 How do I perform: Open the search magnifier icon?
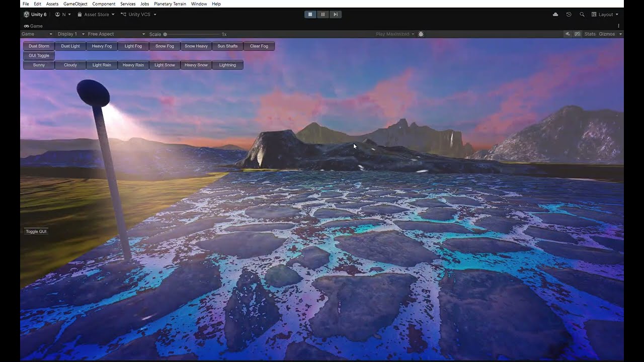pos(582,15)
